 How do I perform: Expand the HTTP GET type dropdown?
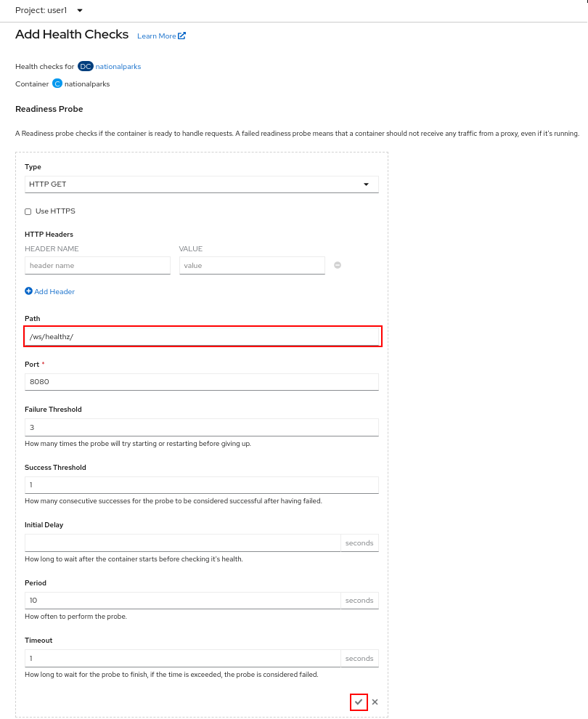(201, 184)
